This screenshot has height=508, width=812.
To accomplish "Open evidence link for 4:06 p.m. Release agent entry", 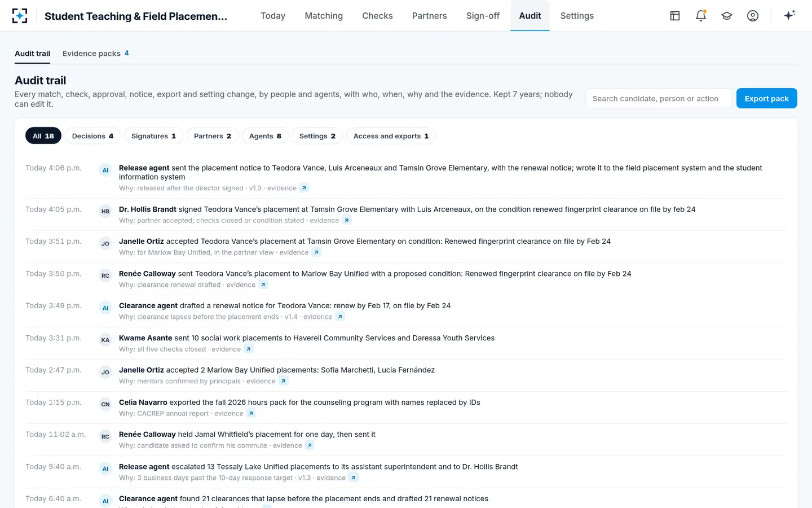I will coord(304,188).
